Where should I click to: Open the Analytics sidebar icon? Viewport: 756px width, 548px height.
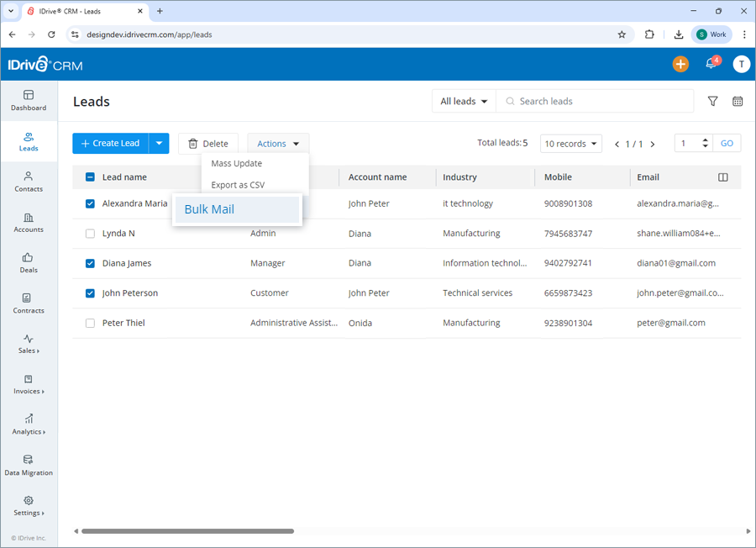[x=28, y=424]
